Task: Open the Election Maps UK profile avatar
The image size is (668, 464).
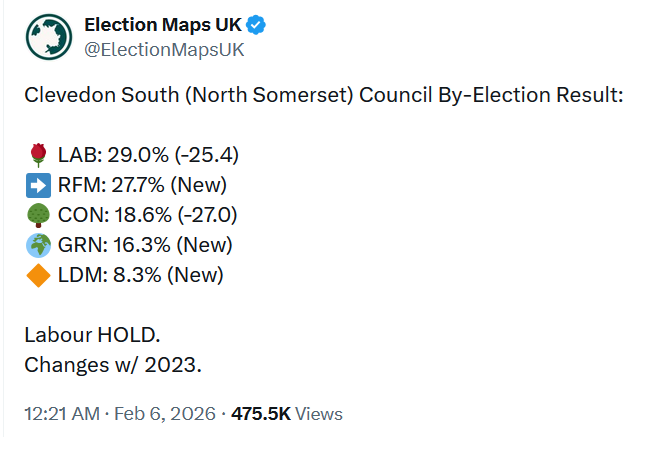Action: (49, 36)
